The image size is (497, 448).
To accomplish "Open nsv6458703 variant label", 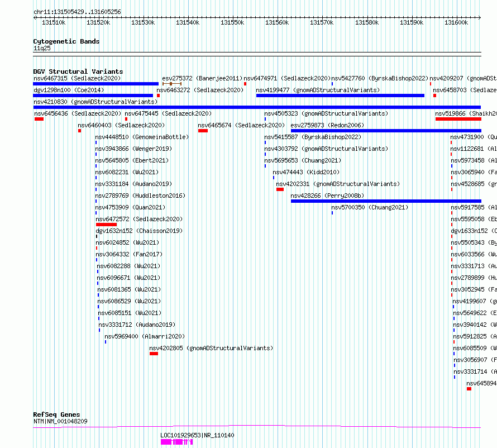I will (465, 90).
